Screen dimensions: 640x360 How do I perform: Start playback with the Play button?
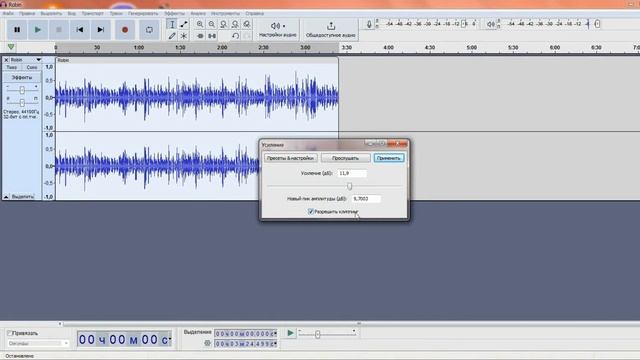[x=38, y=30]
